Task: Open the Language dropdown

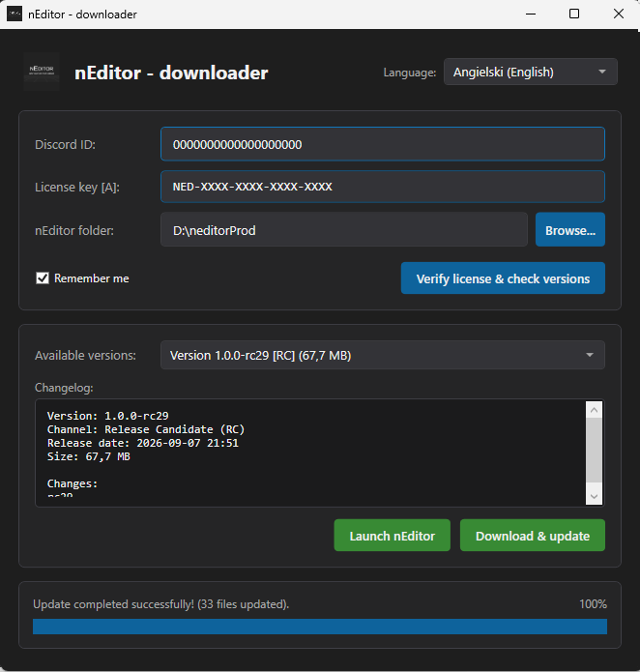Action: 531,72
